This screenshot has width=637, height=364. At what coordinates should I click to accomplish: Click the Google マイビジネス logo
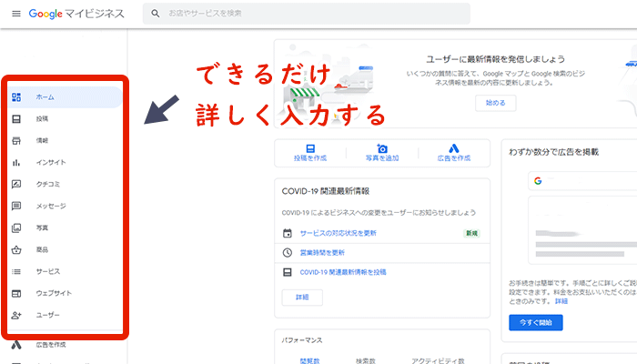(76, 14)
